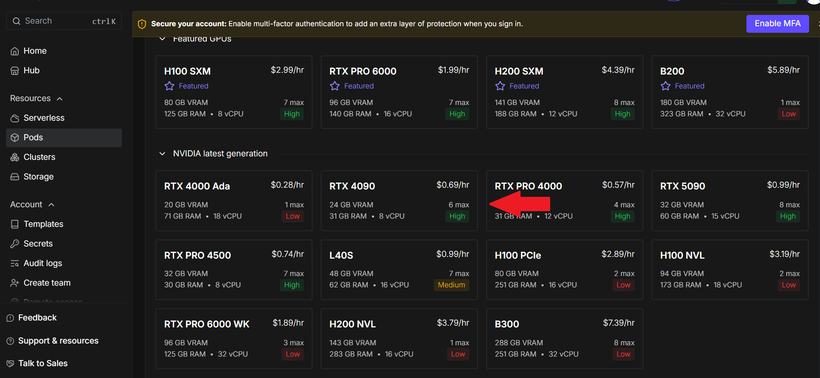Click the Secrets key icon
The width and height of the screenshot is (820, 378).
tap(15, 244)
